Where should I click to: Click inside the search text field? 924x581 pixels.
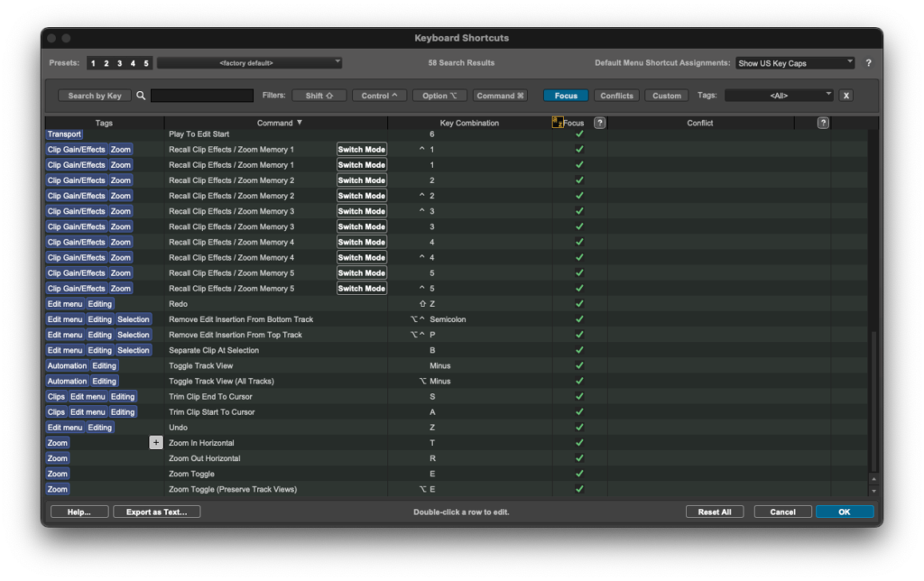point(202,95)
